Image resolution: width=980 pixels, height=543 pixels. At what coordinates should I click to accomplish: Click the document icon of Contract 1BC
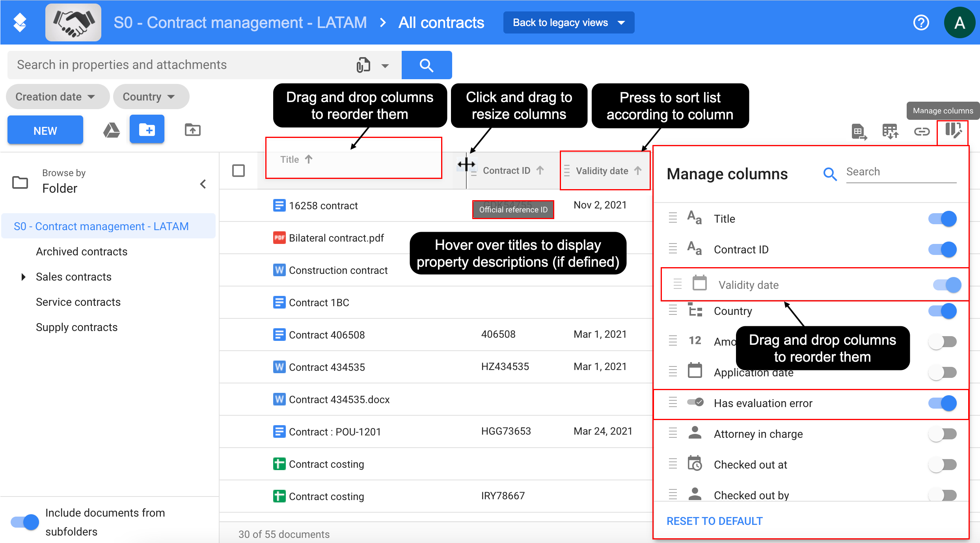[x=279, y=302]
